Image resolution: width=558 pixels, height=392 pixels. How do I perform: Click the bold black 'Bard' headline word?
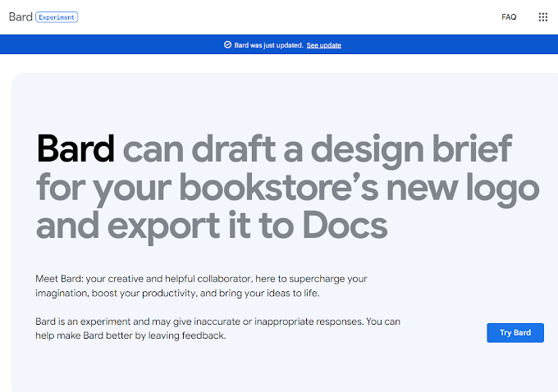[x=75, y=148]
